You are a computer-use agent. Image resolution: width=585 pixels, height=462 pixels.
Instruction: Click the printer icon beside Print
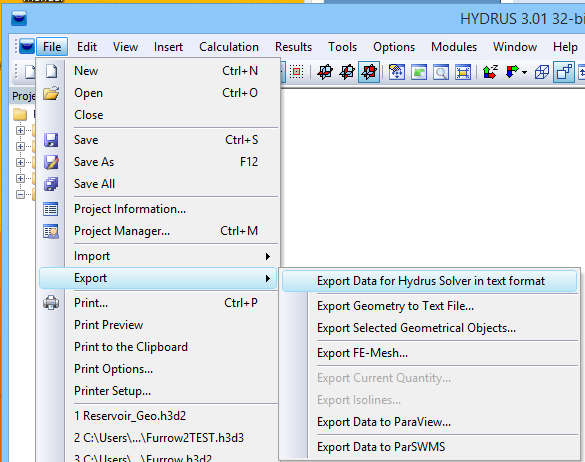[x=51, y=303]
